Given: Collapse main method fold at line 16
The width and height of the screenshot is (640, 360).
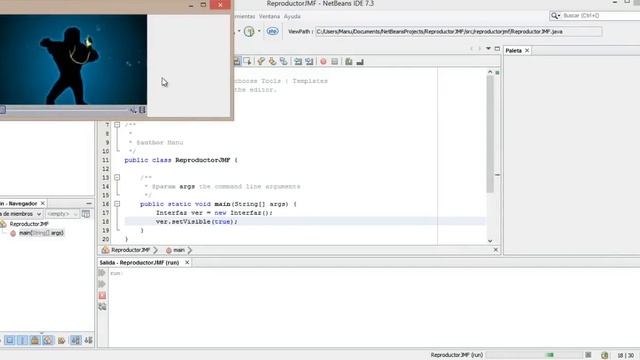Looking at the screenshot, I should tap(117, 204).
